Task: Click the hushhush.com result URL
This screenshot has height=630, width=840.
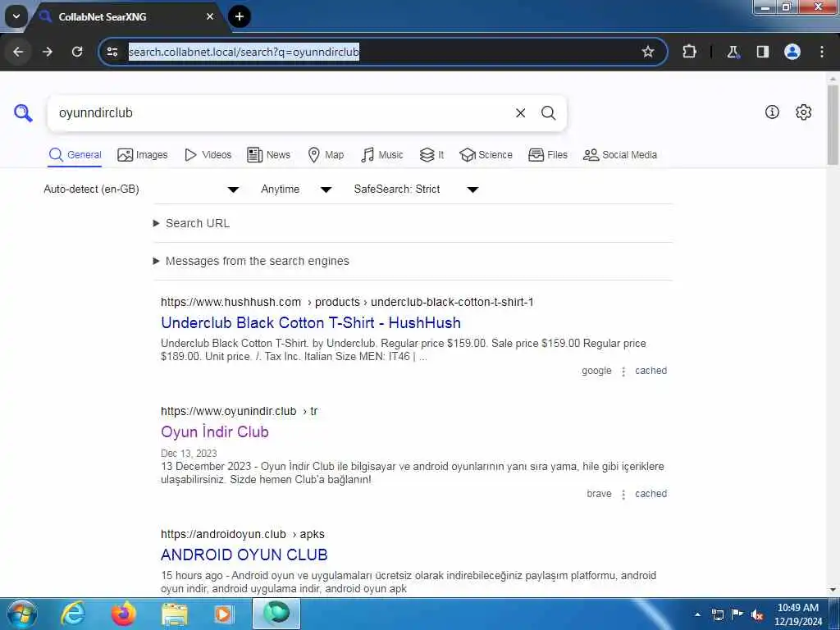Action: (x=347, y=302)
